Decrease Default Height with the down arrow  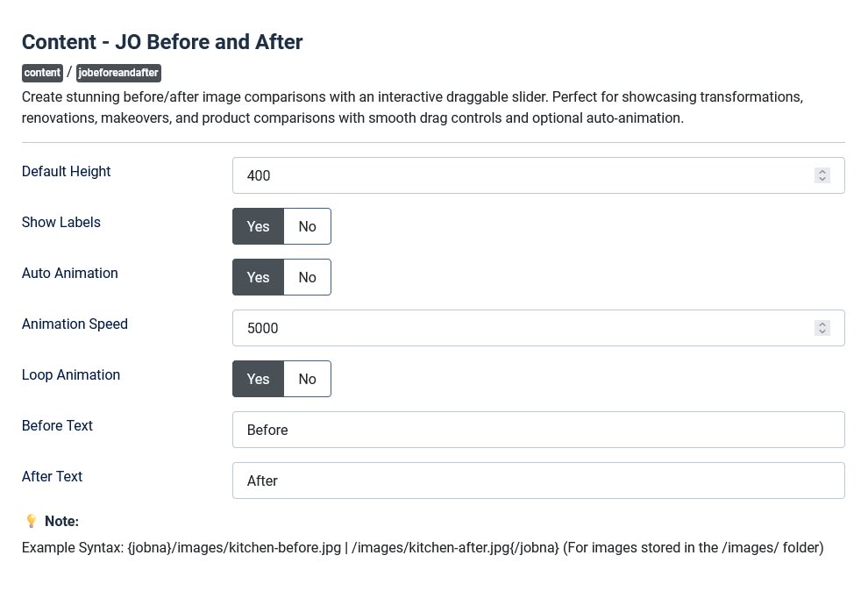coord(822,180)
